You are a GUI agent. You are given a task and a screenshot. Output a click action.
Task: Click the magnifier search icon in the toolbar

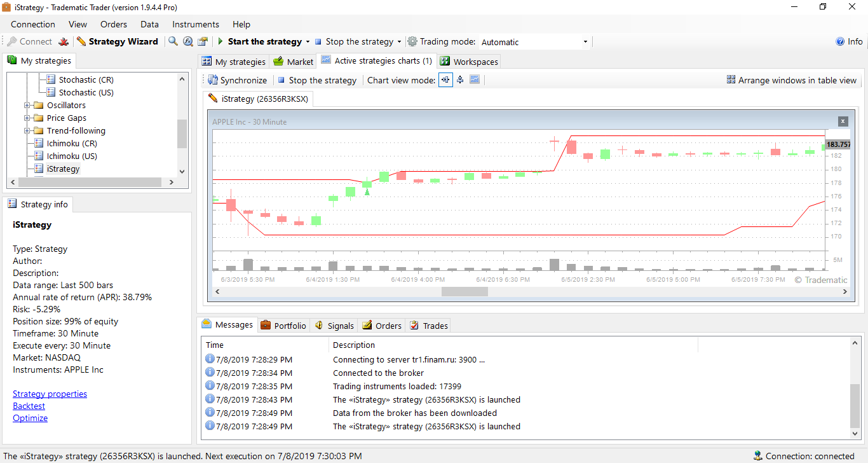pyautogui.click(x=173, y=41)
